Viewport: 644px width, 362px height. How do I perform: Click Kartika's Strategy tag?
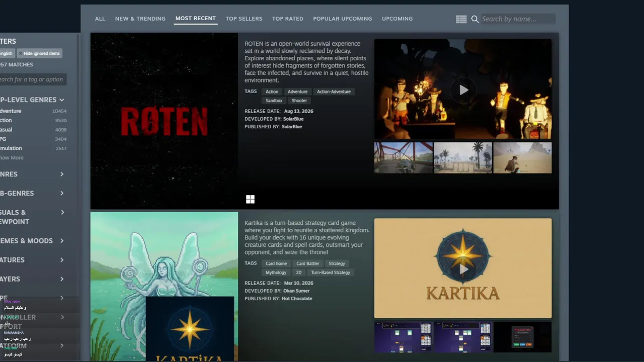click(x=337, y=263)
